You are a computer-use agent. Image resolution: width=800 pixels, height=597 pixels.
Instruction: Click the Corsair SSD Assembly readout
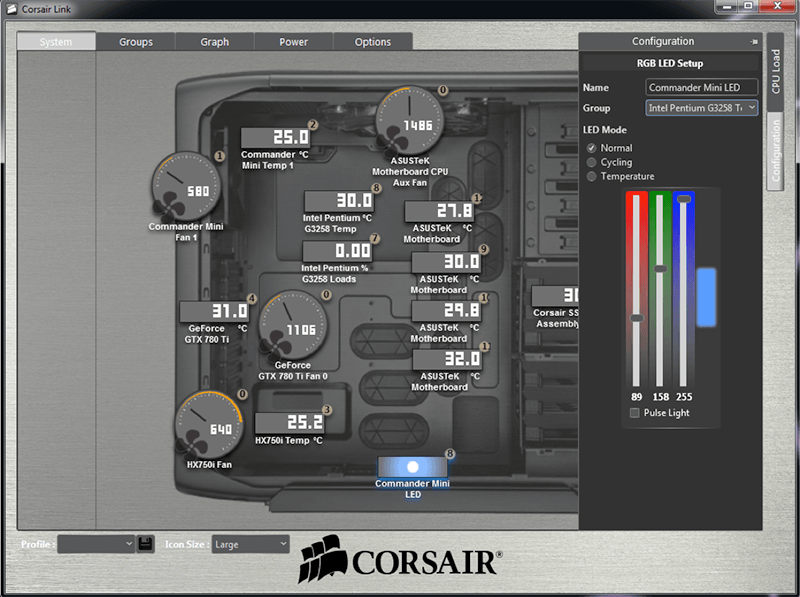[555, 295]
